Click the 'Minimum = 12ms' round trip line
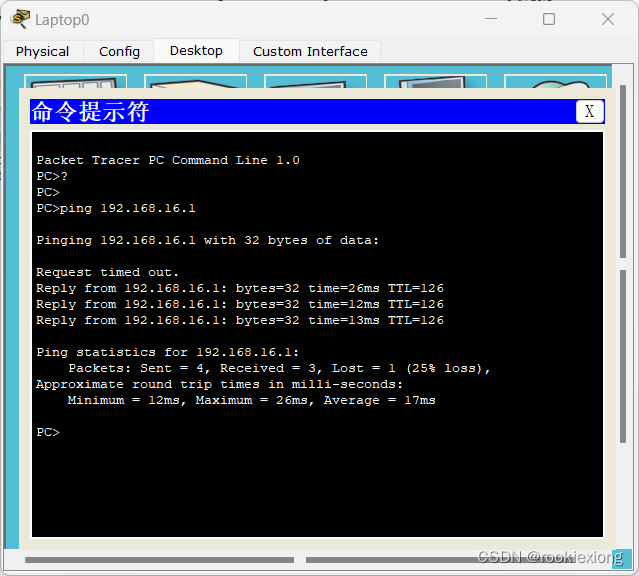The width and height of the screenshot is (639, 576). (251, 400)
